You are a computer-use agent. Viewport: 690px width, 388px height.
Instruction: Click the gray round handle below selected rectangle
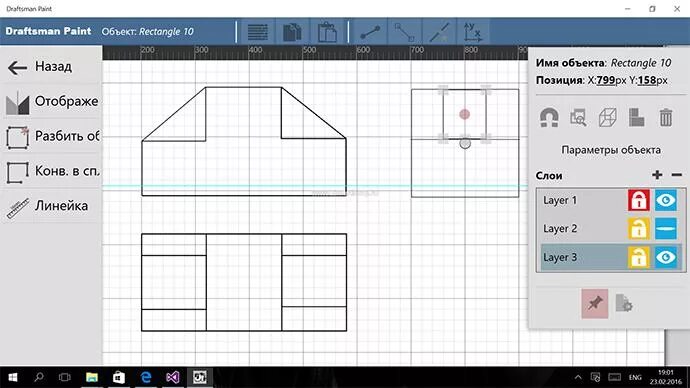coord(465,143)
